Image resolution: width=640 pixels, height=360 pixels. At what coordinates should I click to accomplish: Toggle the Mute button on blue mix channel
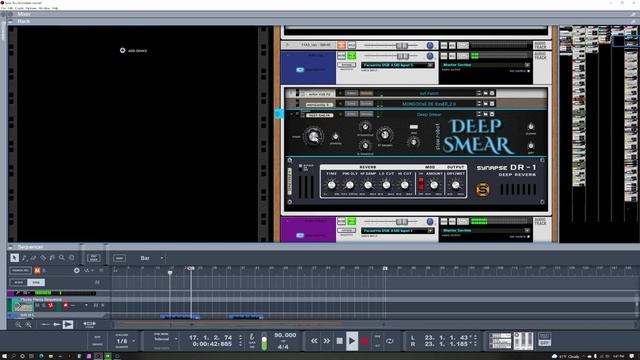tap(342, 56)
